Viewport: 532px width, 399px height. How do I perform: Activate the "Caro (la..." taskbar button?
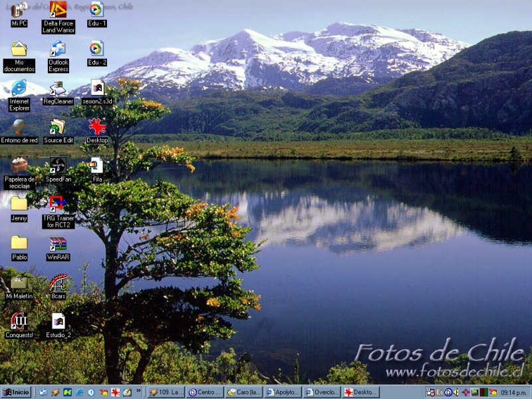244,392
